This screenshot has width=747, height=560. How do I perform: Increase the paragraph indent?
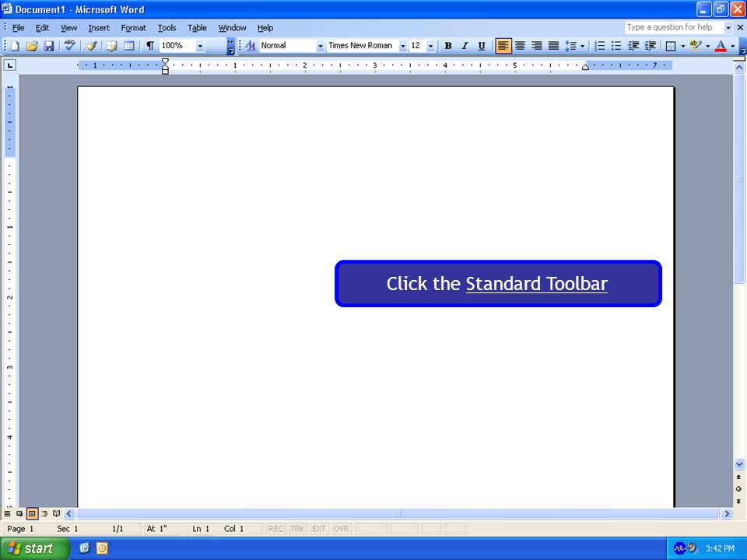(x=650, y=46)
